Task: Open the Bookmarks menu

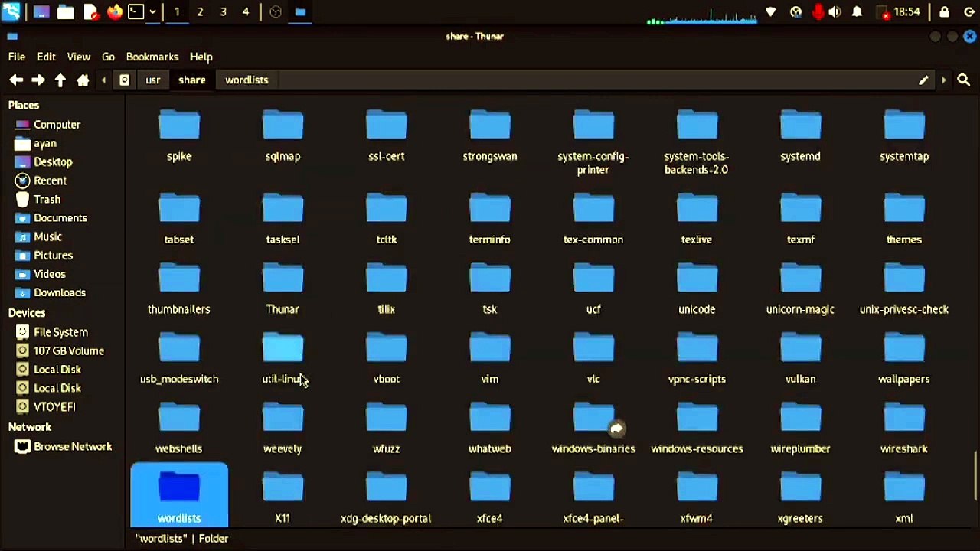Action: pos(152,57)
